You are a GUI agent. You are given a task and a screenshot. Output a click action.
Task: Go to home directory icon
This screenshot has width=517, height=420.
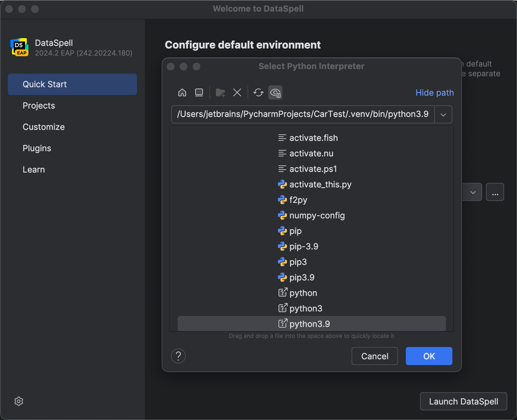click(x=182, y=93)
